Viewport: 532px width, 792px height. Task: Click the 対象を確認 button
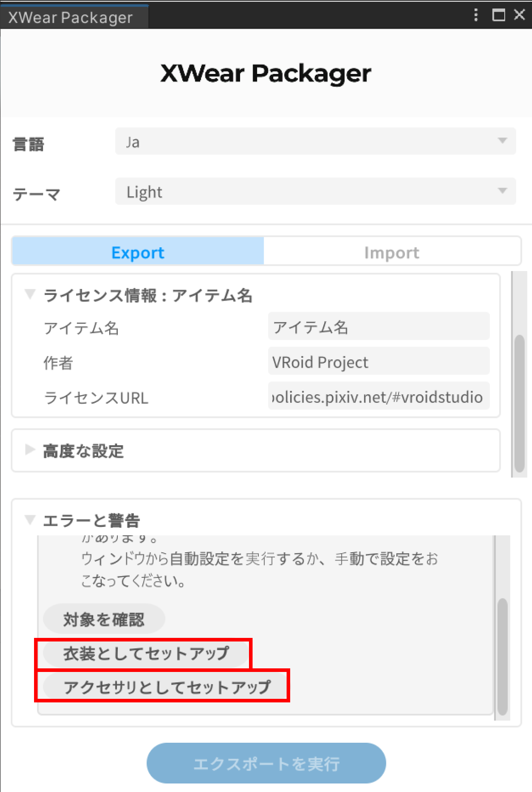(104, 619)
